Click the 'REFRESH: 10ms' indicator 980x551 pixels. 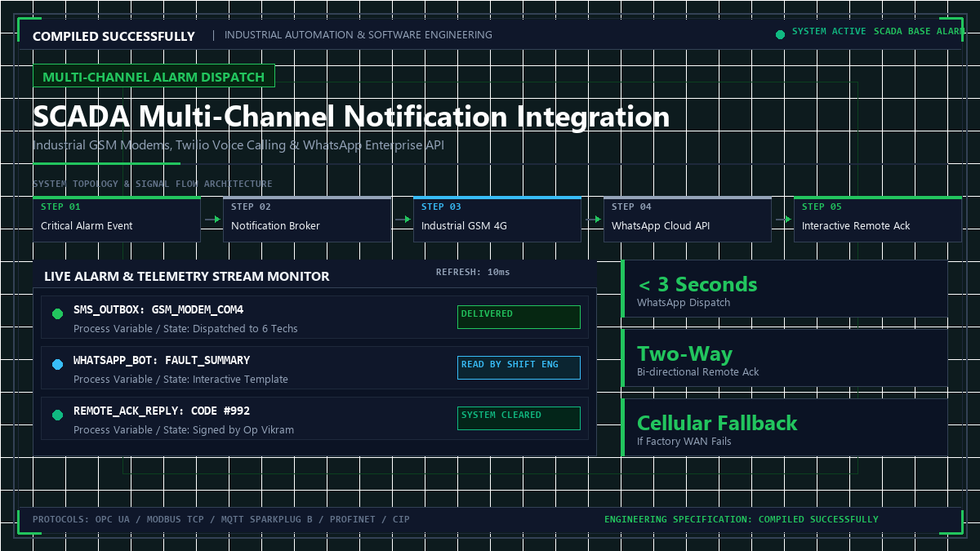[x=473, y=272]
